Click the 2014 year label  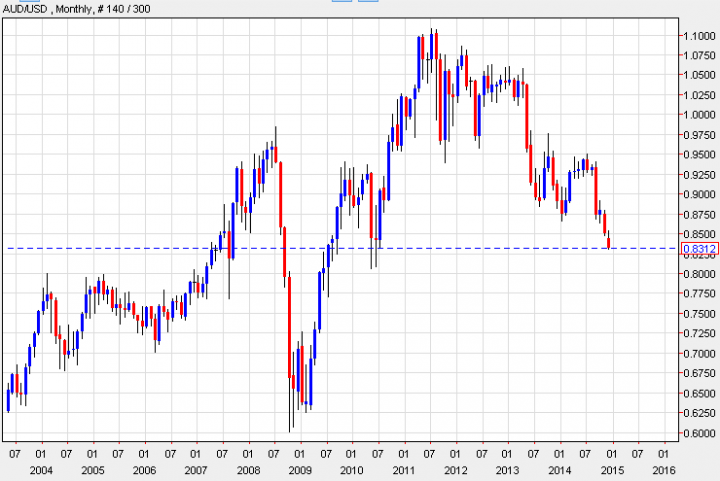(560, 470)
